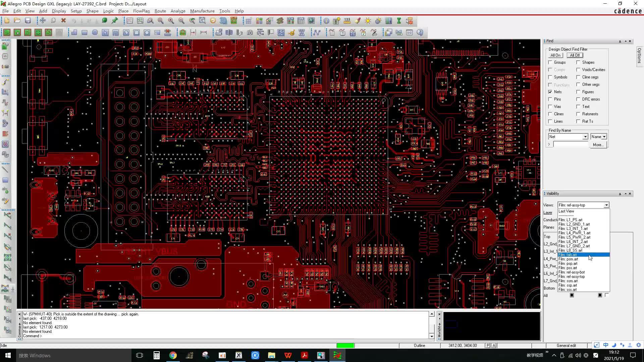Open the Analyze menu
This screenshot has height=362, width=644.
point(178,11)
